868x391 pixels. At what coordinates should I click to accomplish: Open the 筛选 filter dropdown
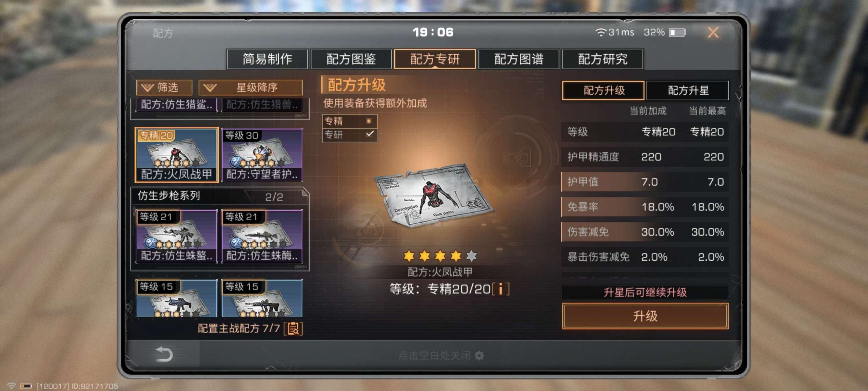pyautogui.click(x=164, y=88)
